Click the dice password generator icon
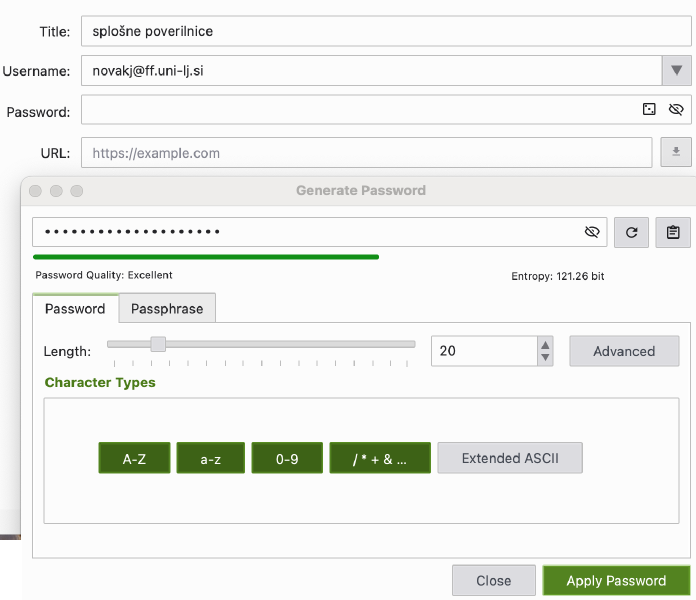The width and height of the screenshot is (696, 600). point(649,110)
